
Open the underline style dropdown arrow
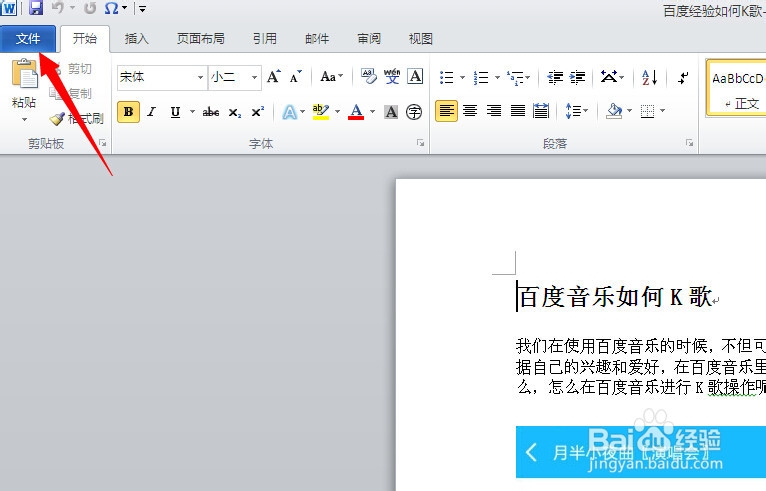192,112
